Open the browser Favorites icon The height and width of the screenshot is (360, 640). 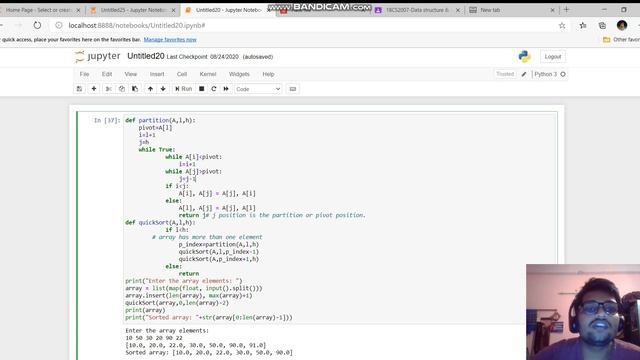583,25
